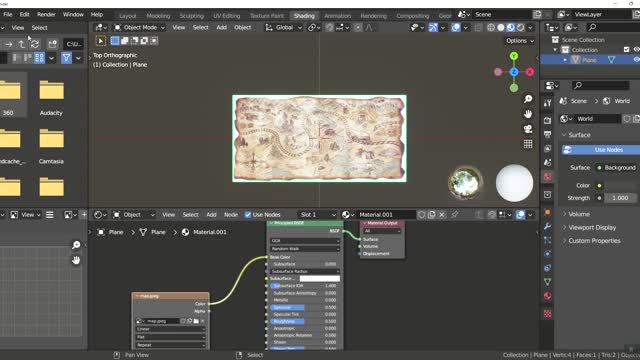Open the Object properties tab
The image size is (640, 360).
[548, 212]
